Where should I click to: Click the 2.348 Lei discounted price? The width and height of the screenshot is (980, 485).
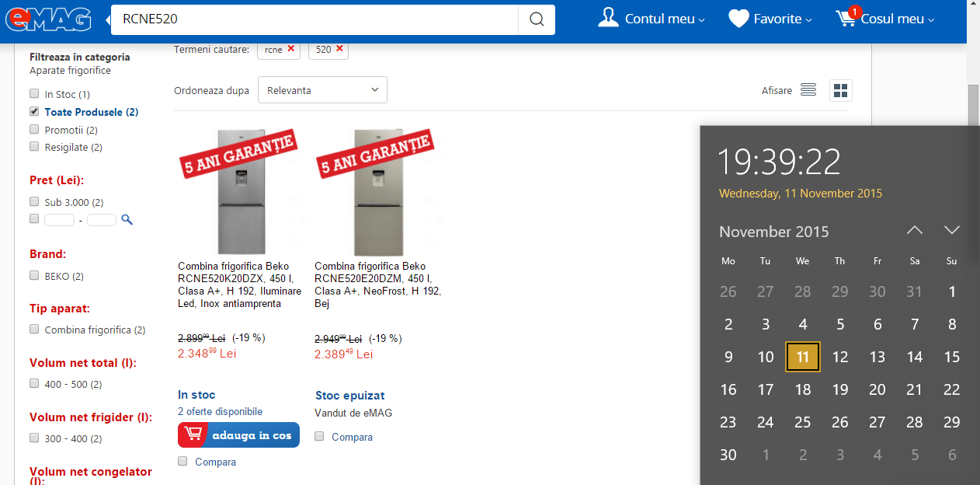pos(207,354)
